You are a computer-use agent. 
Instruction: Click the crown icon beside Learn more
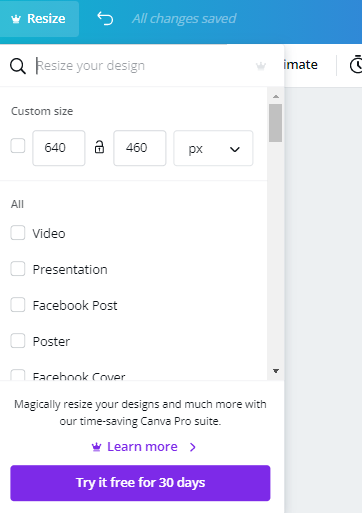tap(96, 447)
